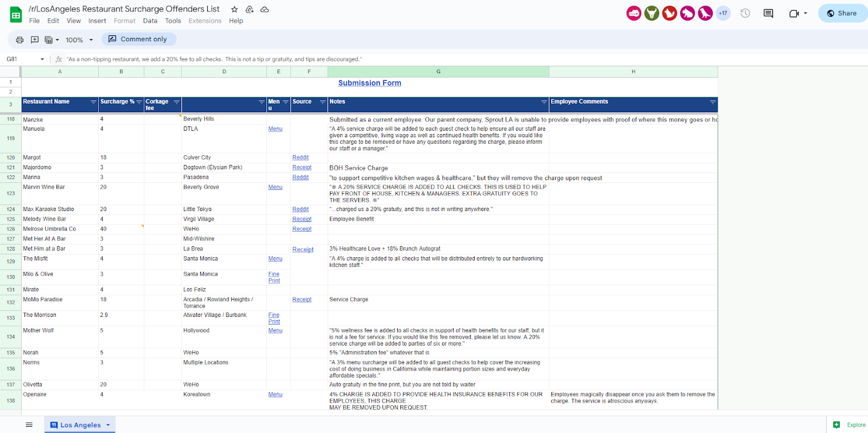Expand the 100% zoom dropdown
Viewport: 868px width, 433px height.
coord(91,40)
